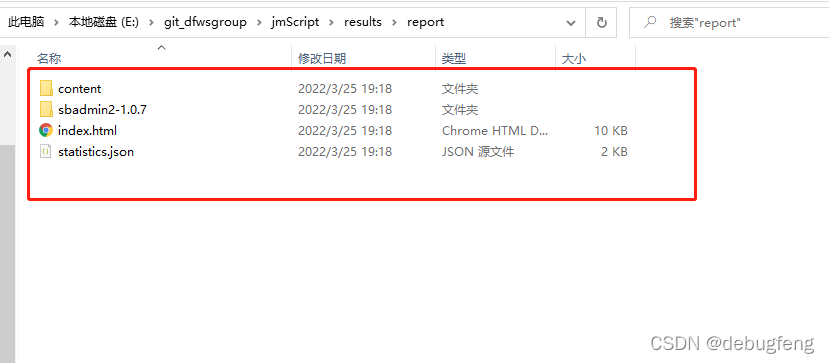Image resolution: width=829 pixels, height=363 pixels.
Task: Click the search magnifier icon
Action: coord(650,22)
